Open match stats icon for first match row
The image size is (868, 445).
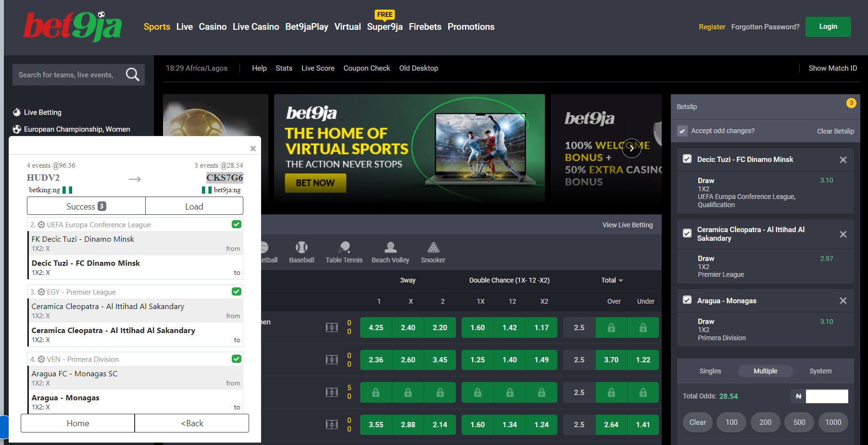[332, 328]
